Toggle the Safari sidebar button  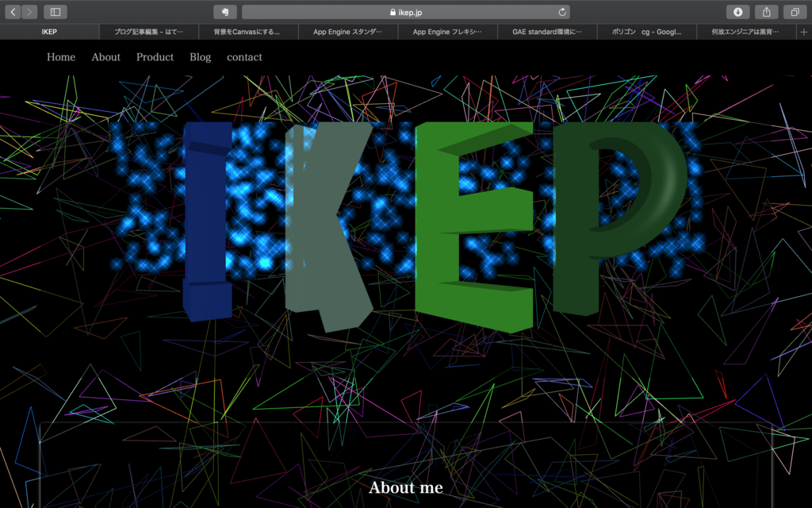(56, 12)
